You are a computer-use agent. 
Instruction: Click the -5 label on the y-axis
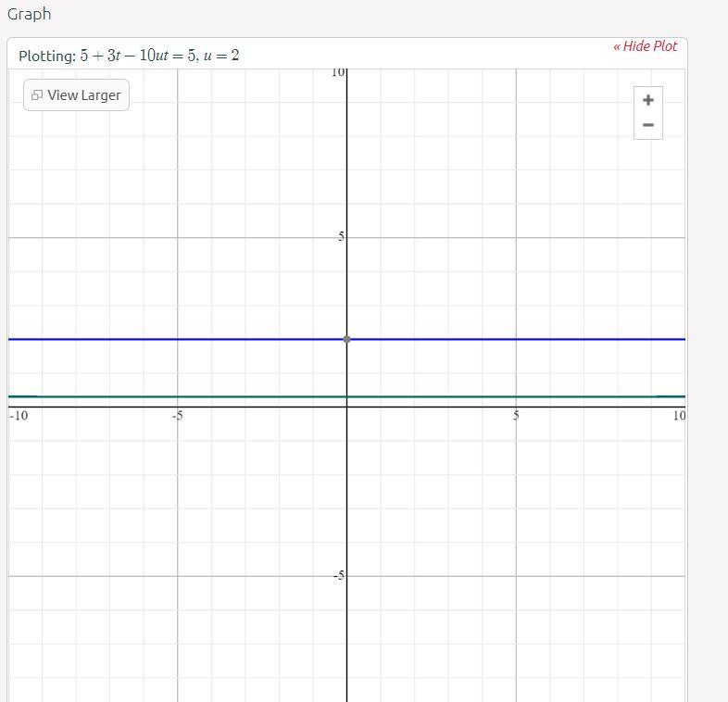[339, 576]
